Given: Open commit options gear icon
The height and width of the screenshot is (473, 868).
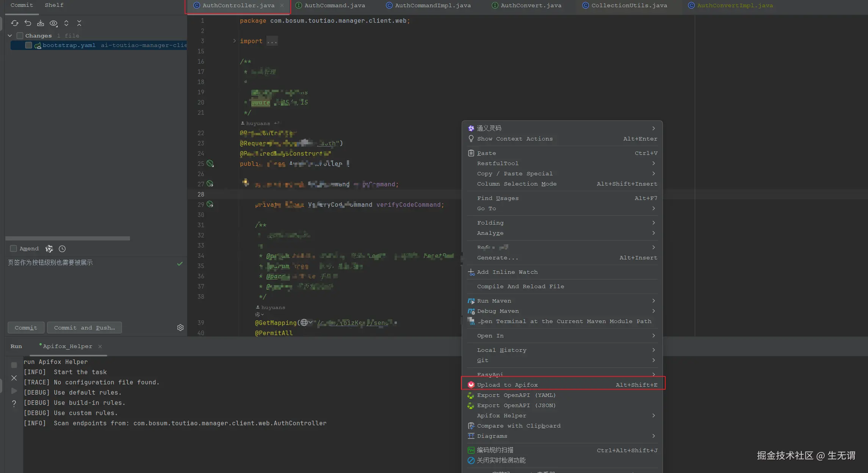Looking at the screenshot, I should (180, 328).
